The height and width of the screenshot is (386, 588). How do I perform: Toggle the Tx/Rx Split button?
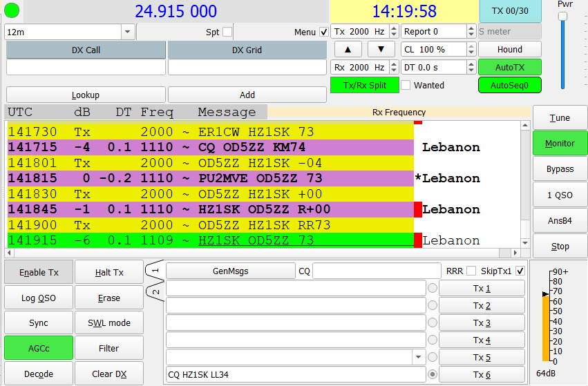coord(365,85)
